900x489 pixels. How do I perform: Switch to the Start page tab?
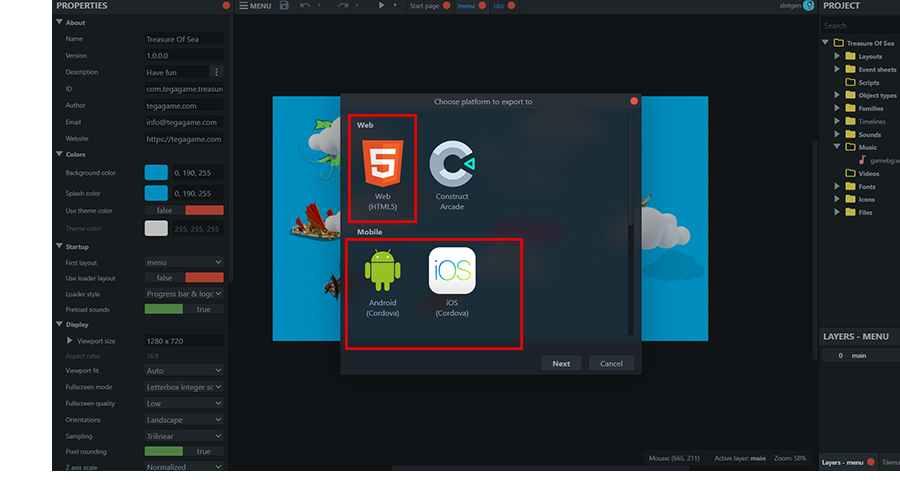tap(424, 6)
